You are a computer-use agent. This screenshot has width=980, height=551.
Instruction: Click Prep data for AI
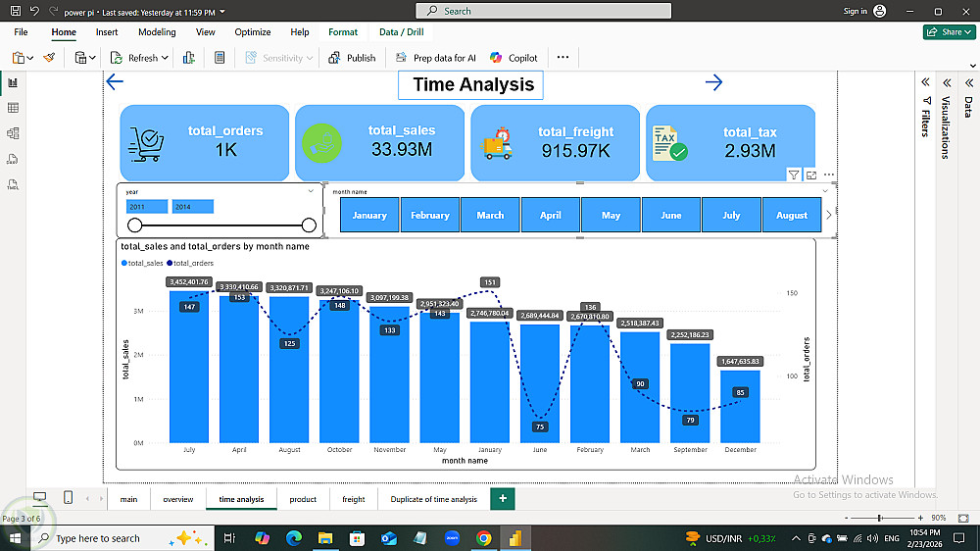coord(436,58)
